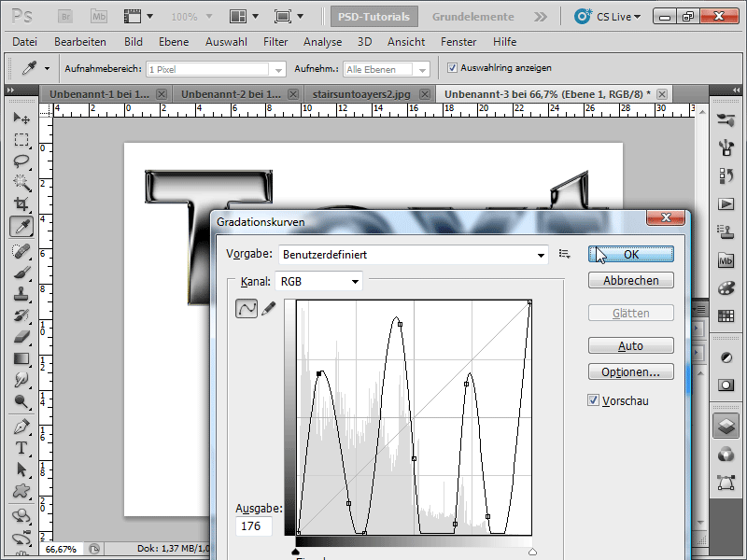The width and height of the screenshot is (747, 560).
Task: Open the Filter menu
Action: (275, 42)
